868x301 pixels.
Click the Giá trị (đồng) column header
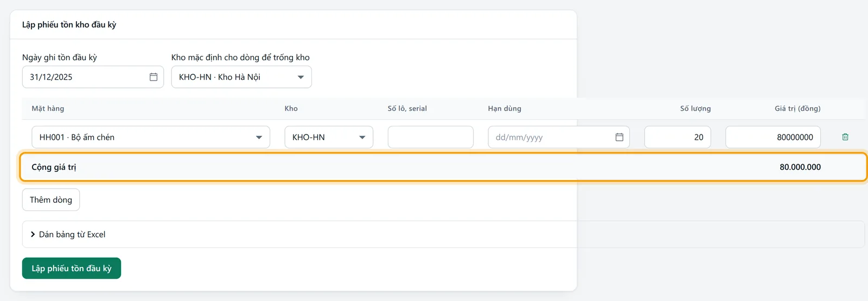[797, 108]
